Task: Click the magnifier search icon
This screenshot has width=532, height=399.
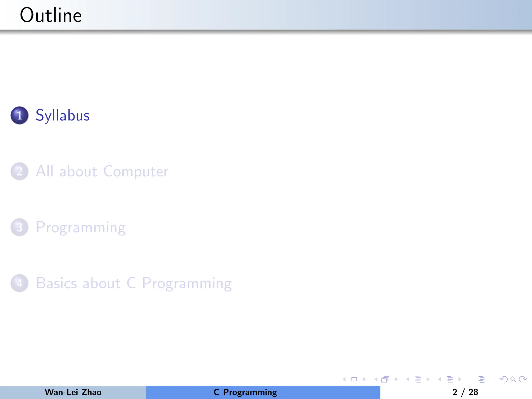Action: 513,379
